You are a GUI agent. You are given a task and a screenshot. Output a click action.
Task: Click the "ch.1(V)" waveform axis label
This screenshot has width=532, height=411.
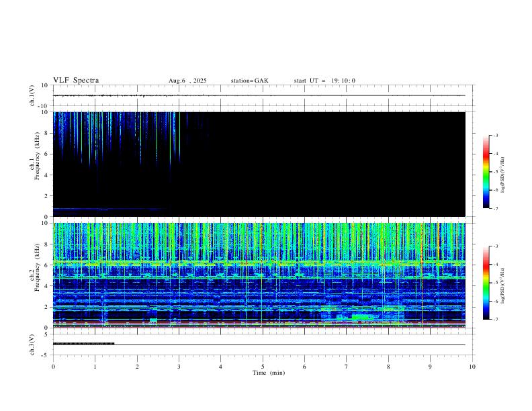click(32, 95)
